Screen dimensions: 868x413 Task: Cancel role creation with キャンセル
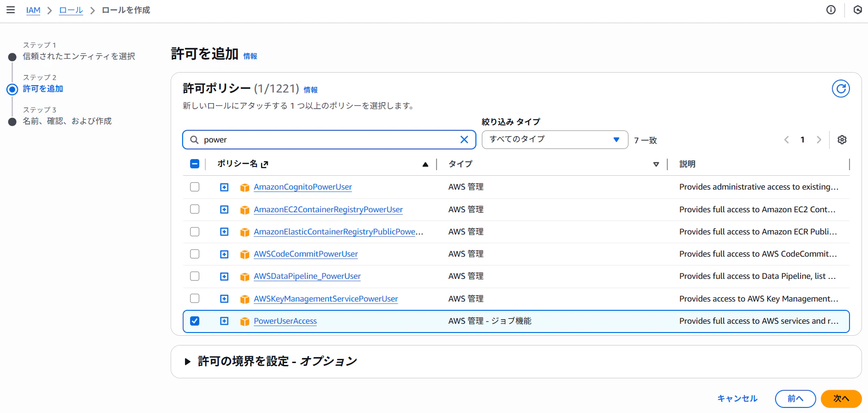[738, 399]
